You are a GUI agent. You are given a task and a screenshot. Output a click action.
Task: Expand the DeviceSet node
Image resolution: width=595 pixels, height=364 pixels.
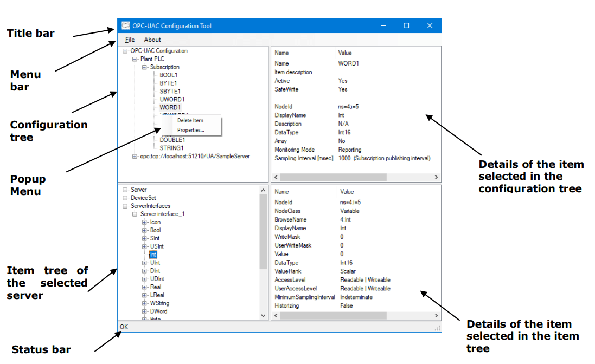click(x=125, y=198)
